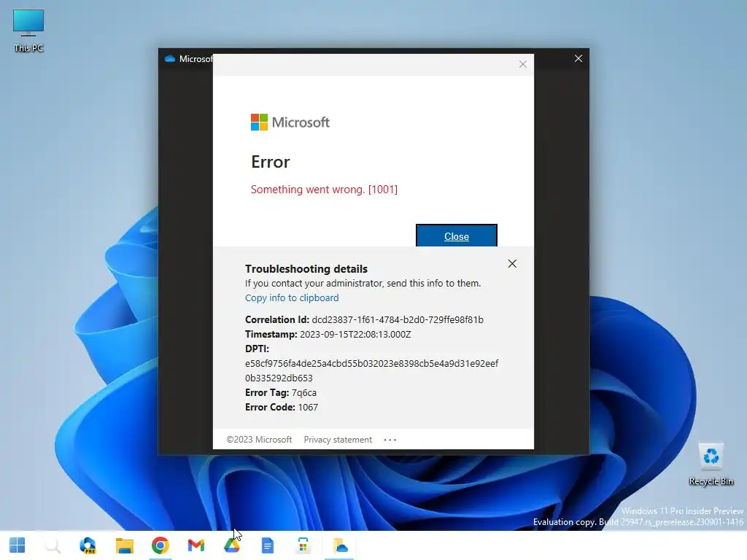Click the blue Close button
This screenshot has width=747, height=560.
tap(457, 236)
